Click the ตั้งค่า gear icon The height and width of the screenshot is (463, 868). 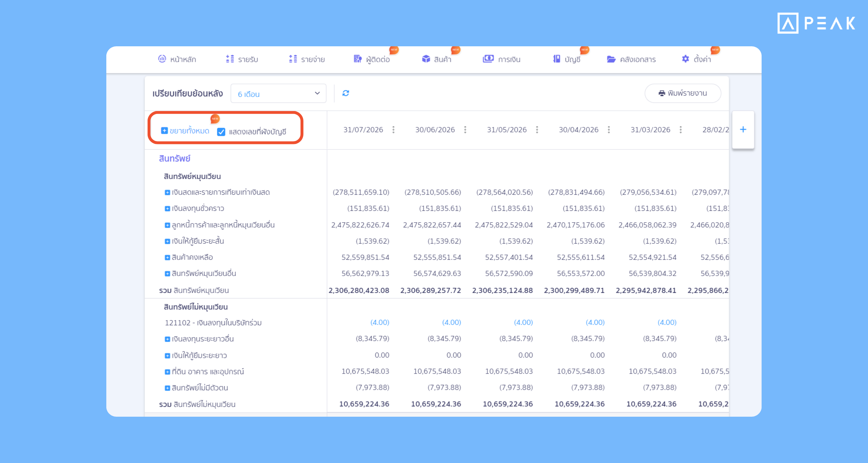685,59
